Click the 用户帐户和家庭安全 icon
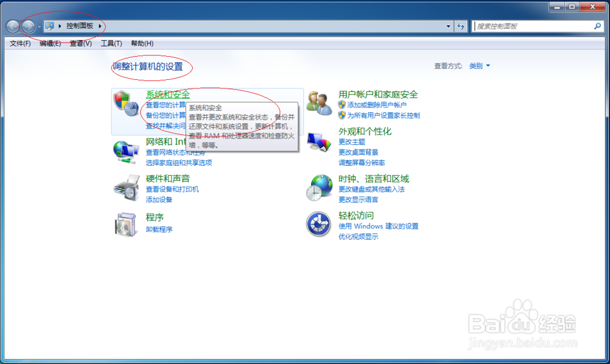 coord(320,103)
